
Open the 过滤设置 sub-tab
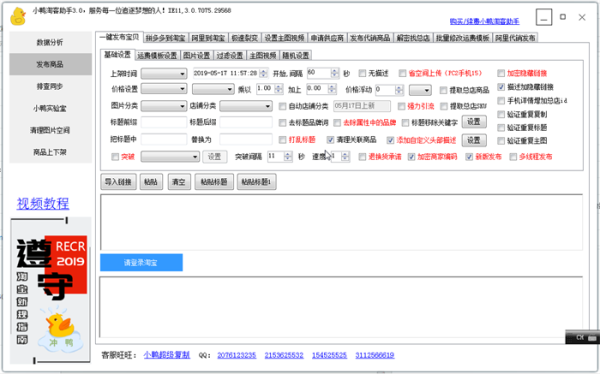coord(230,56)
